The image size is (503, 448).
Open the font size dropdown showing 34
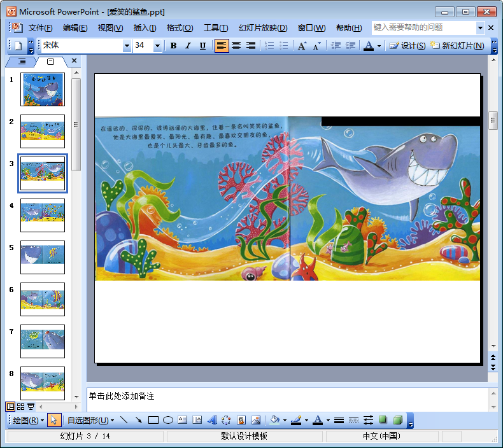(x=157, y=46)
